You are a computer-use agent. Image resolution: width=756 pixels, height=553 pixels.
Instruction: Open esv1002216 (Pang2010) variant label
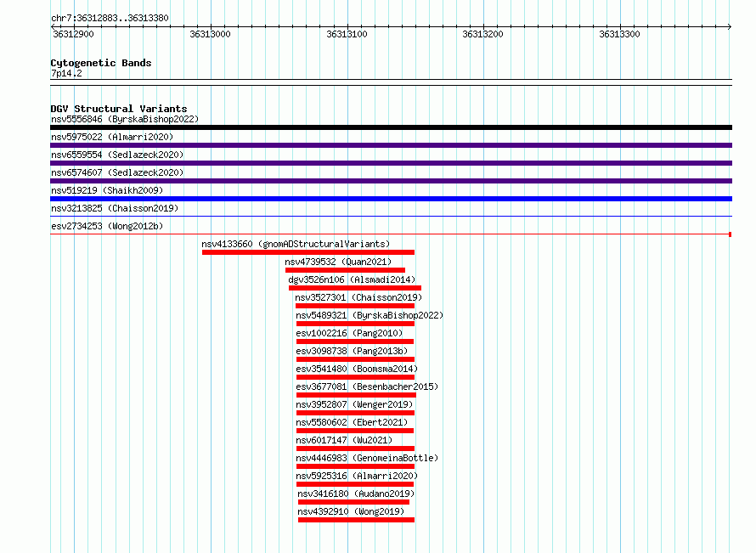tap(349, 333)
